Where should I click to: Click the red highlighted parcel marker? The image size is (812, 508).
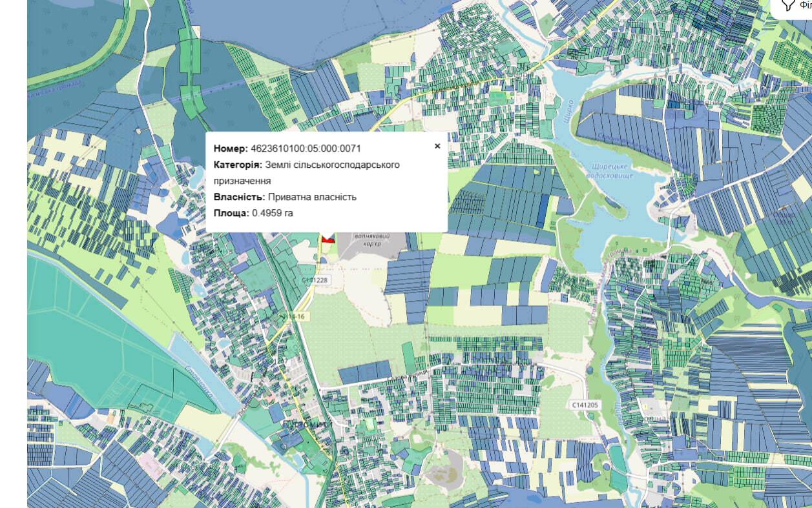(x=328, y=238)
